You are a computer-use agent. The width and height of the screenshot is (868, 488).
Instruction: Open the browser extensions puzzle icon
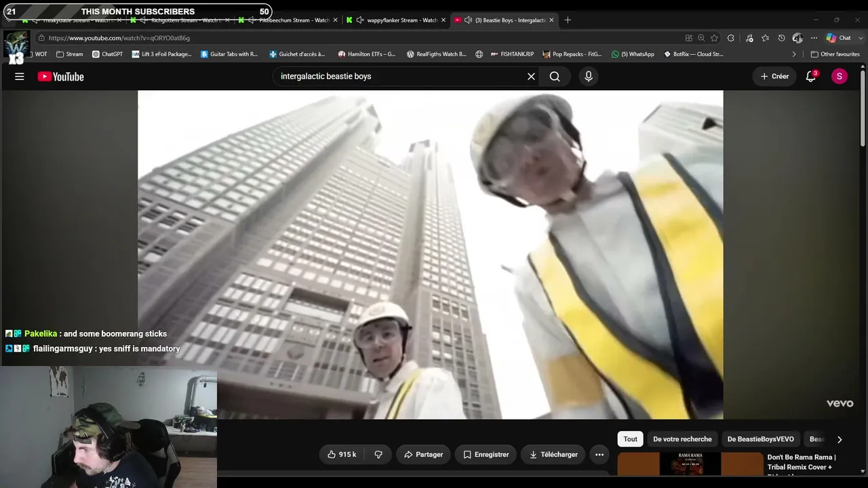[x=730, y=38]
